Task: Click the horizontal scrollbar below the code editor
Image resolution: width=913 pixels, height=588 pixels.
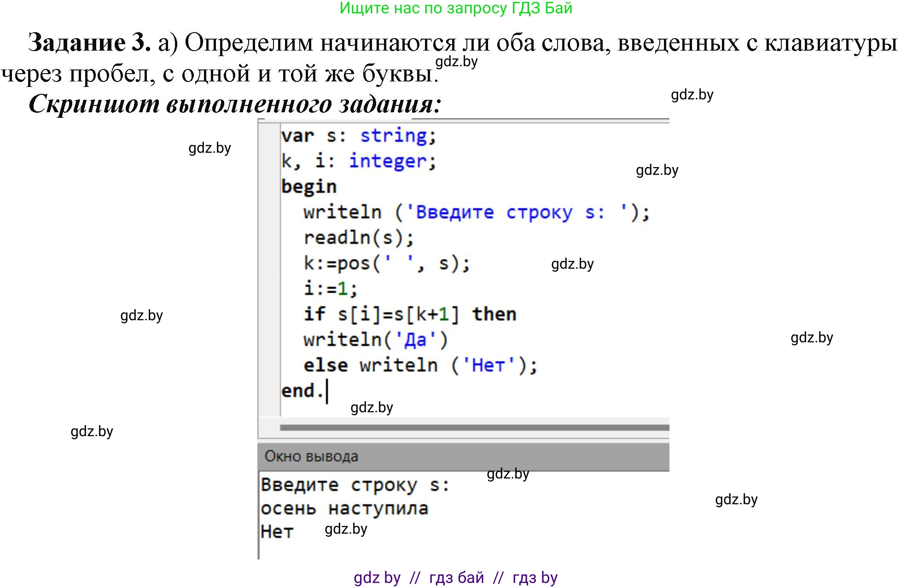Action: (474, 428)
